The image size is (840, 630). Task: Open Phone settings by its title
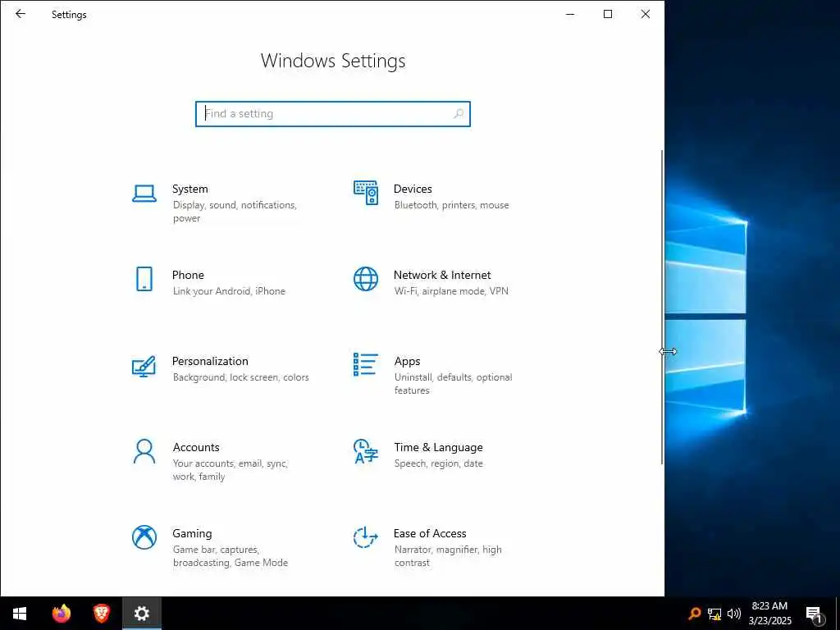(188, 275)
